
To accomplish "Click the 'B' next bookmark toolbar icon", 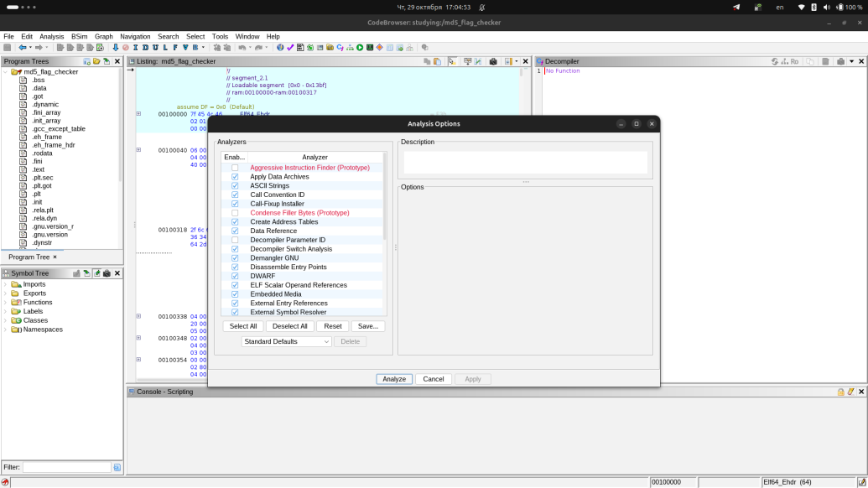I will tap(195, 48).
